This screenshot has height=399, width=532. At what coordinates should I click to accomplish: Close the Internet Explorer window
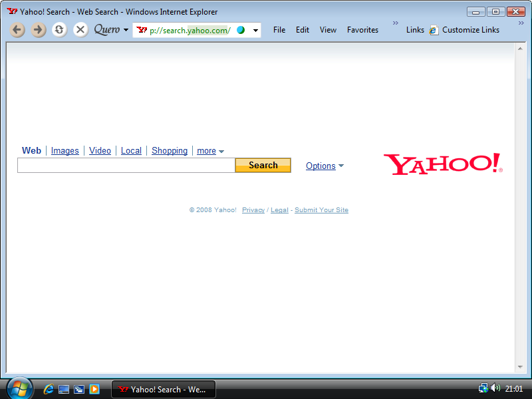pyautogui.click(x=516, y=12)
